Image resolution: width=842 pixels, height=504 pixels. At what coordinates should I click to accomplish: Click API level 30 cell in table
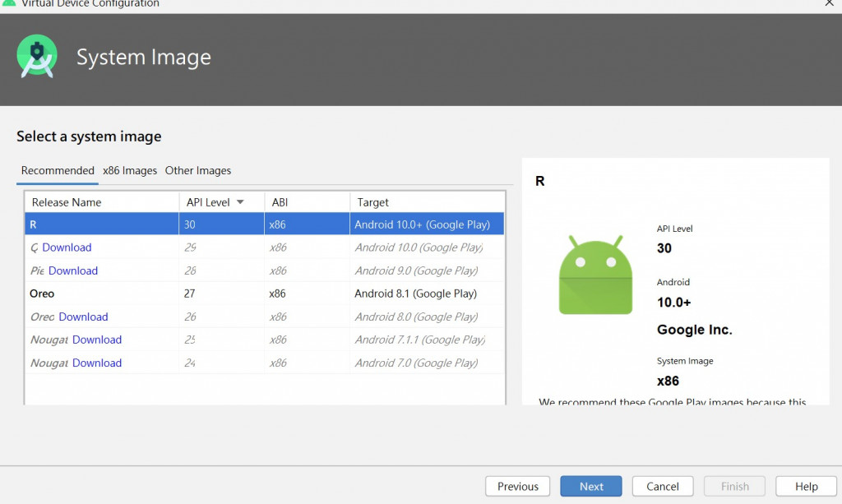pos(221,224)
